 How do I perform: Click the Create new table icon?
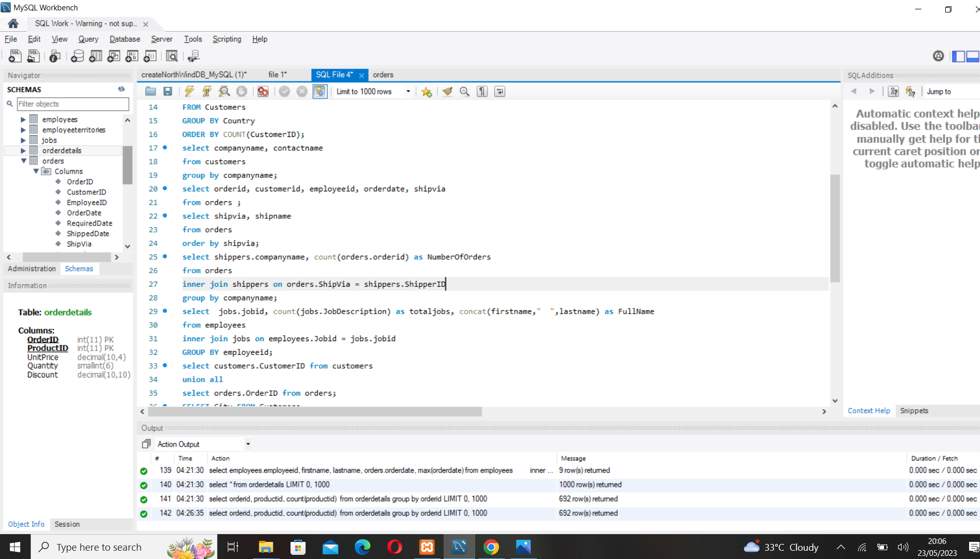(95, 56)
